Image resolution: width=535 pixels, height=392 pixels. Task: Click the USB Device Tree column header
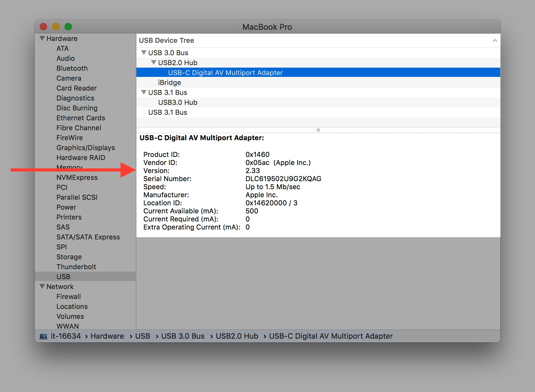click(318, 41)
